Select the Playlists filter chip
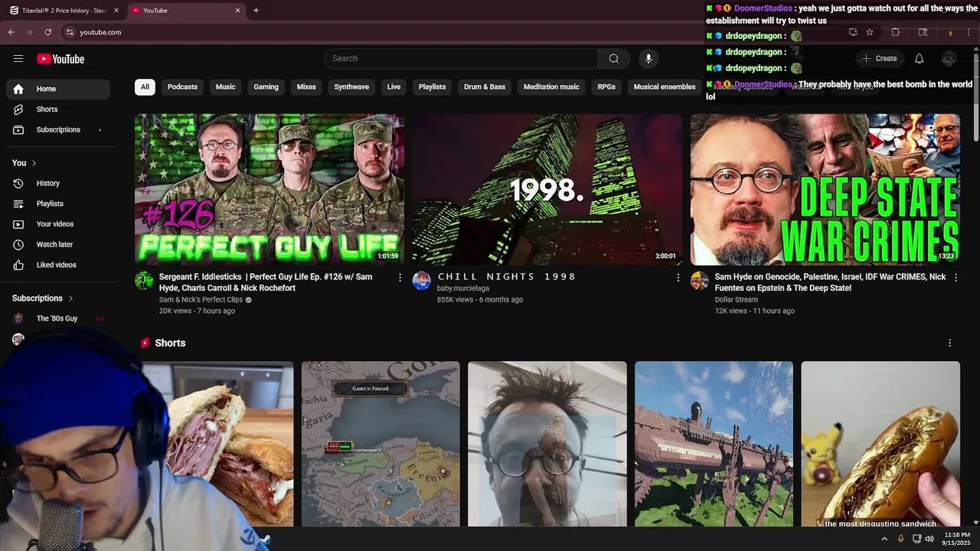This screenshot has width=980, height=551. [432, 87]
